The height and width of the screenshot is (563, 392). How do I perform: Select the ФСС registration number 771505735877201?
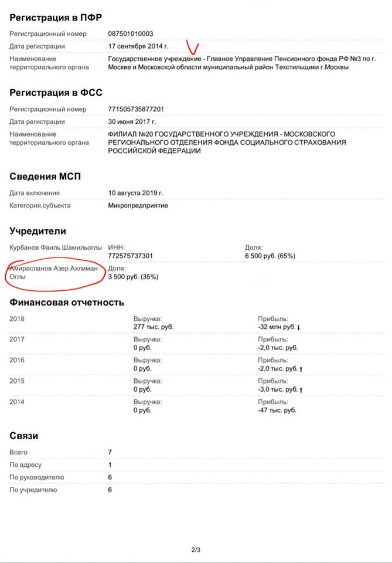(x=136, y=109)
